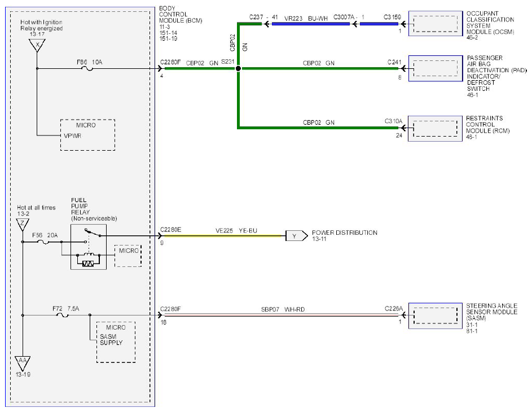Click the MICRO box beside fuel pump relay
Image resolution: width=532 pixels, height=412 pixels.
click(128, 256)
